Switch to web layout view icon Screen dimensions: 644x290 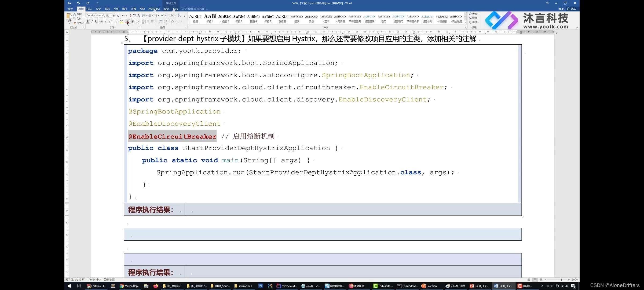(541, 280)
